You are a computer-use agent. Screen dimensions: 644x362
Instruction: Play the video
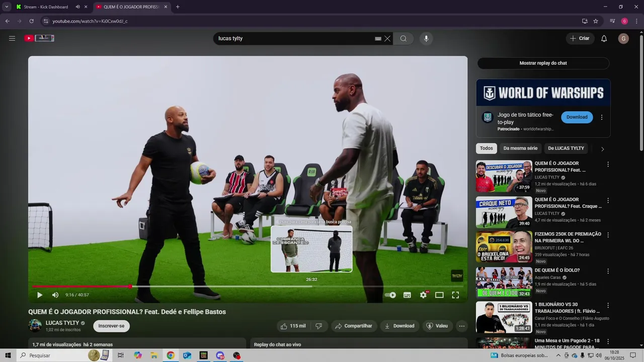[x=40, y=295]
